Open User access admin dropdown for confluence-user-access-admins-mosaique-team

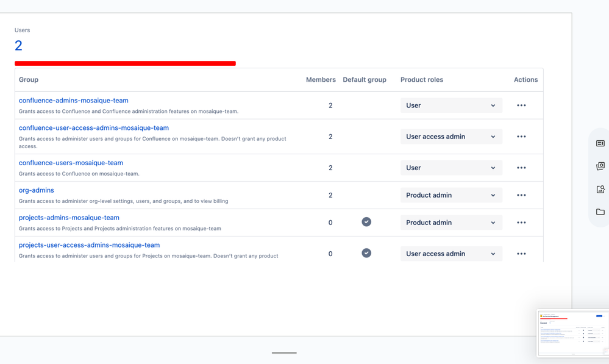(x=451, y=137)
